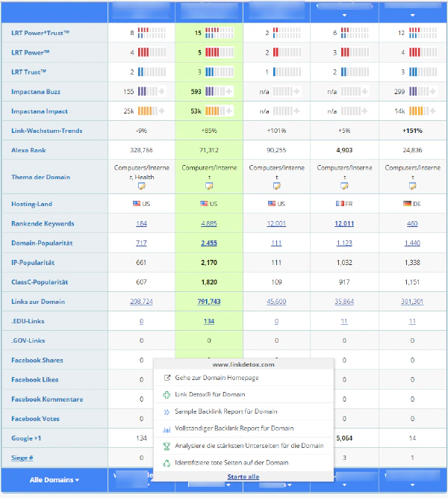Open Links zur Domain value 301,301

tap(412, 302)
